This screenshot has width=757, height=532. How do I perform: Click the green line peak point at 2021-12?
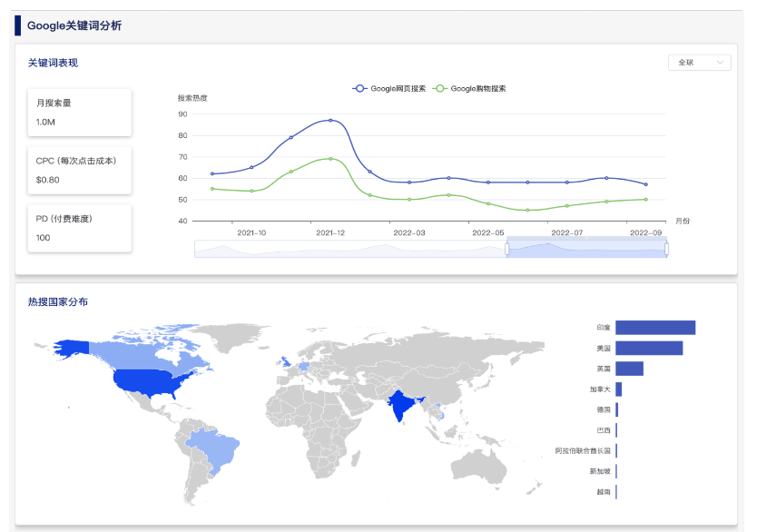330,159
